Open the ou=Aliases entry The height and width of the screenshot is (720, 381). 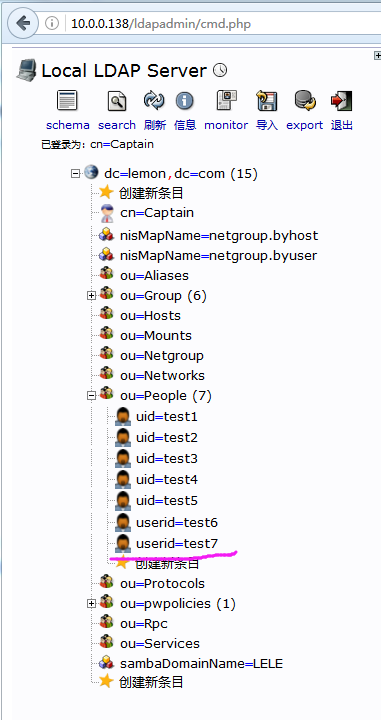[155, 276]
